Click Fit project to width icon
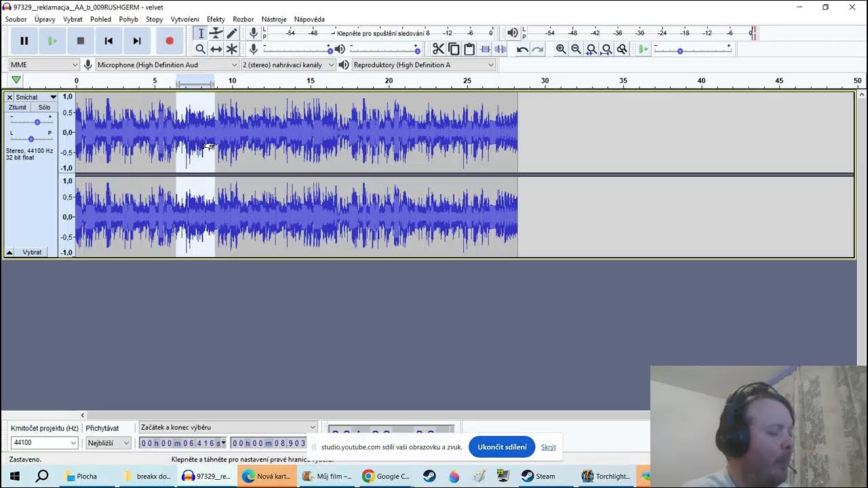 click(607, 49)
